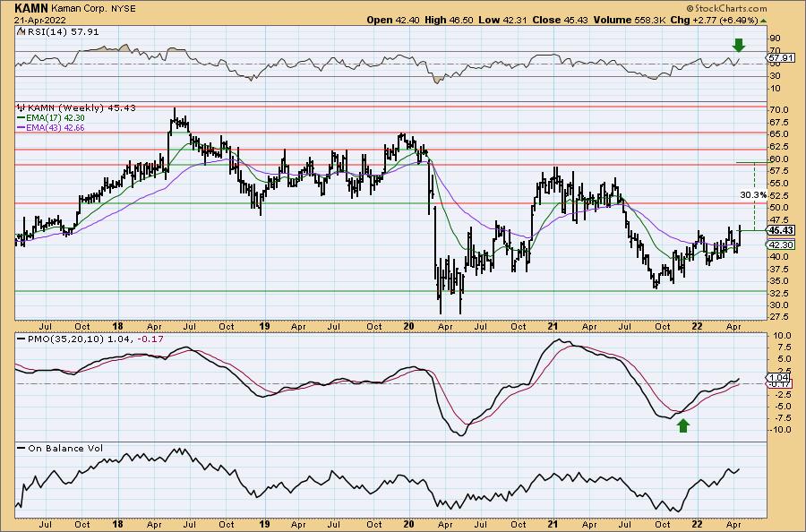Open the StockCharts.com copyright link
Viewport: 806px width, 532px height.
(726, 8)
